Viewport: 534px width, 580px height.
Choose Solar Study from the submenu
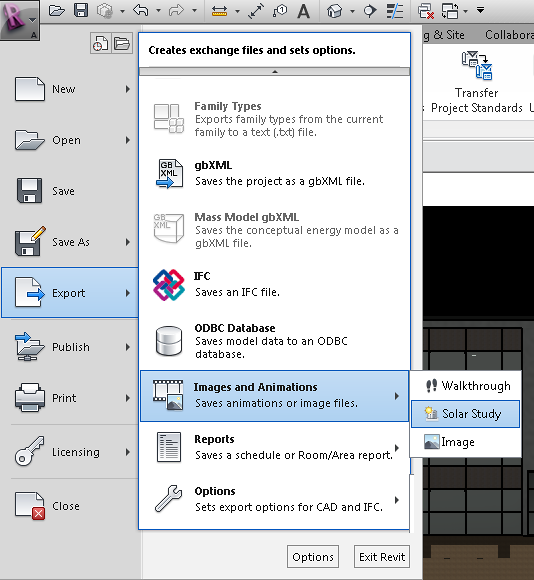tap(466, 414)
